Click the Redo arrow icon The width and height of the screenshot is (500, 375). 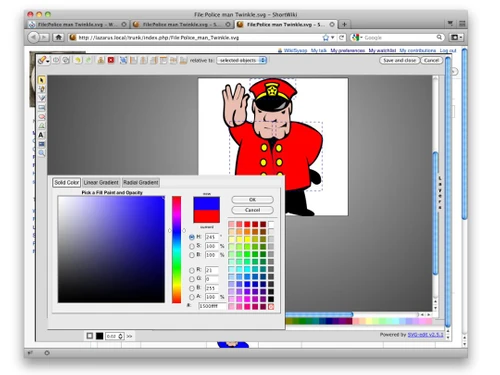coord(88,60)
